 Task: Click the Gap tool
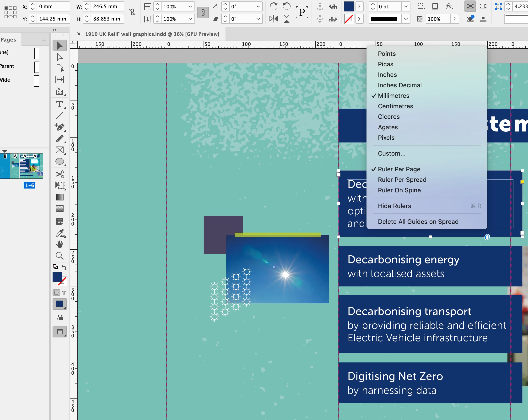(x=59, y=79)
